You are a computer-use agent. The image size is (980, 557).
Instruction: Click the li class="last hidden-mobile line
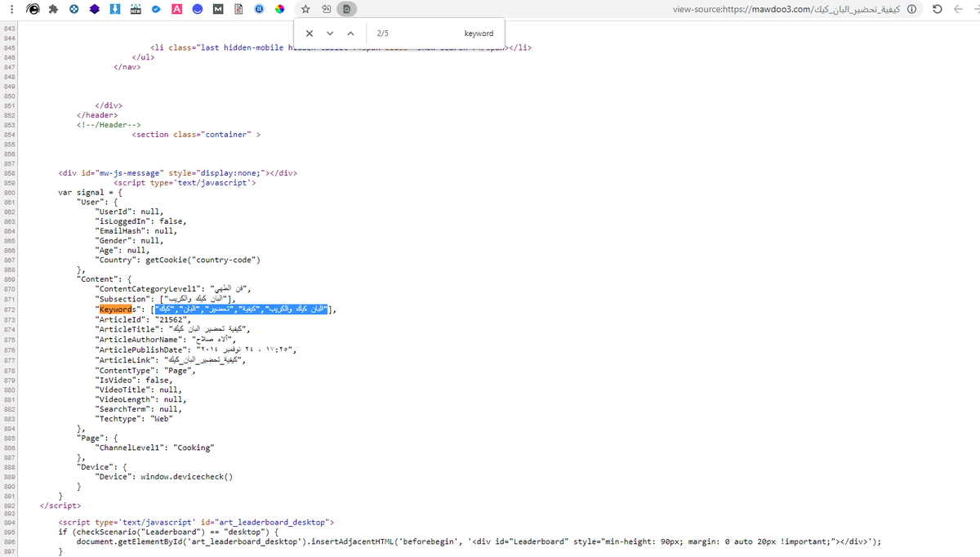341,47
